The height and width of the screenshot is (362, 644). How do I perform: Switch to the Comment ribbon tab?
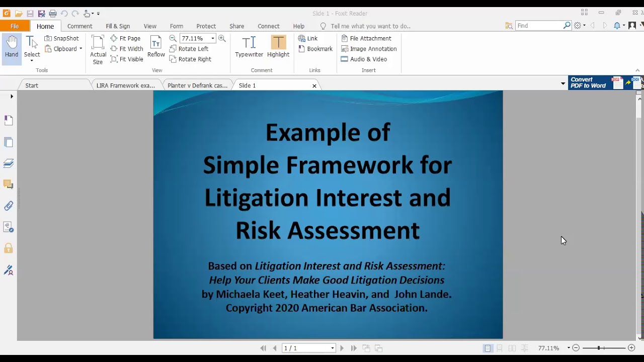(x=79, y=26)
